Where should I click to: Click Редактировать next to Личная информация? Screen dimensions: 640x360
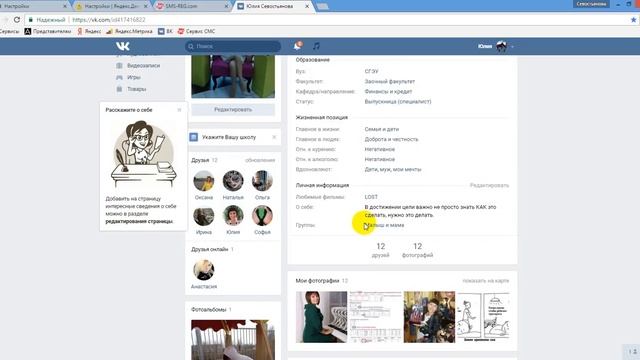489,185
